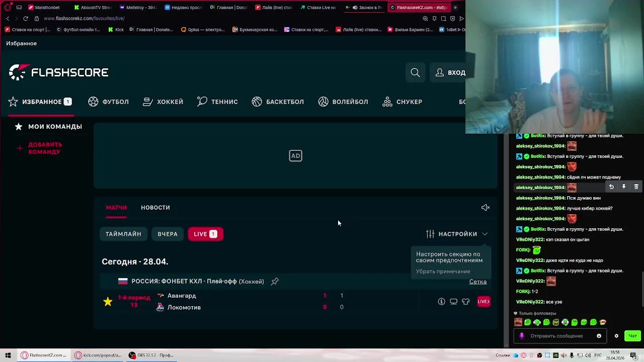Open the chat settings gear

click(616, 336)
